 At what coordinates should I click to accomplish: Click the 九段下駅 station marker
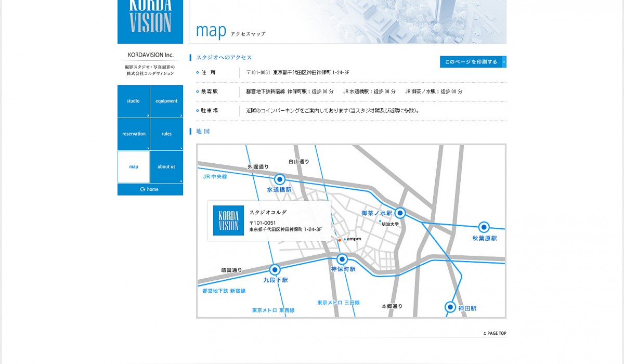click(x=275, y=269)
